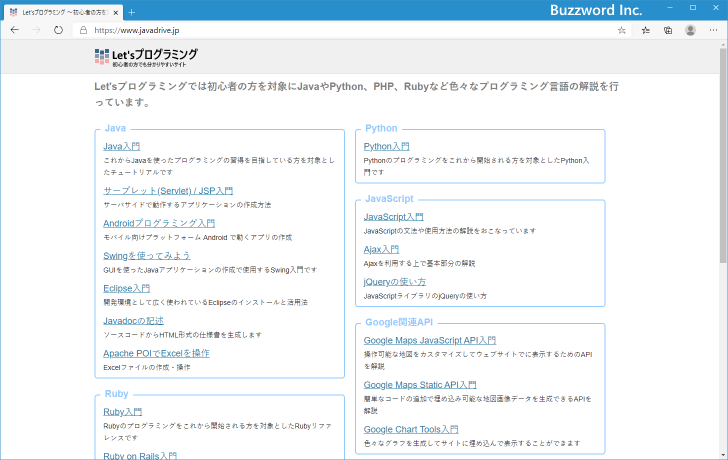The image size is (728, 460).
Task: Click the description text 'Excelファイルの作成・操作'
Action: pyautogui.click(x=147, y=367)
